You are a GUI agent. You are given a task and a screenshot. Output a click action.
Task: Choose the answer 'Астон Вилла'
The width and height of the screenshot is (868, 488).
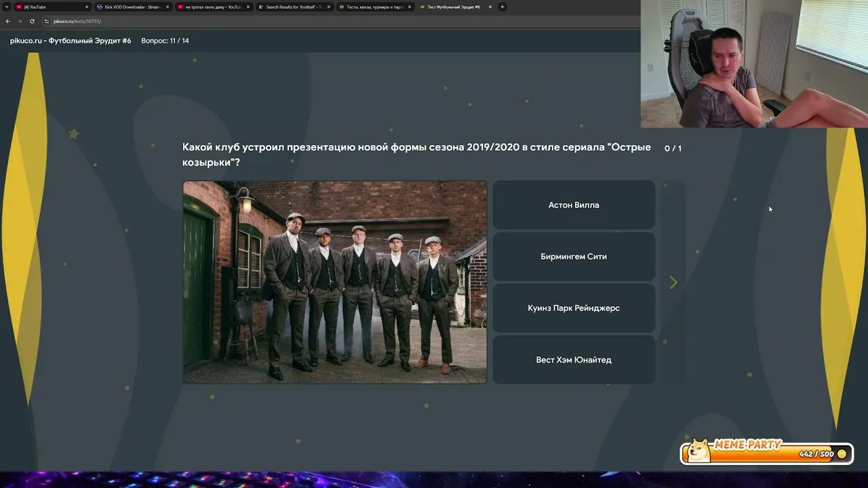point(574,205)
